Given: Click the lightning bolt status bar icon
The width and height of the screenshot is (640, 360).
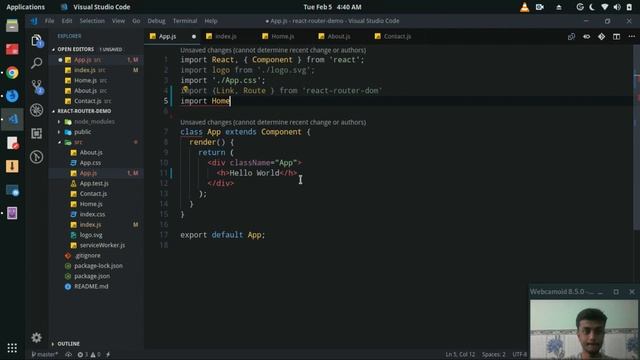Looking at the screenshot, I should click(x=108, y=354).
